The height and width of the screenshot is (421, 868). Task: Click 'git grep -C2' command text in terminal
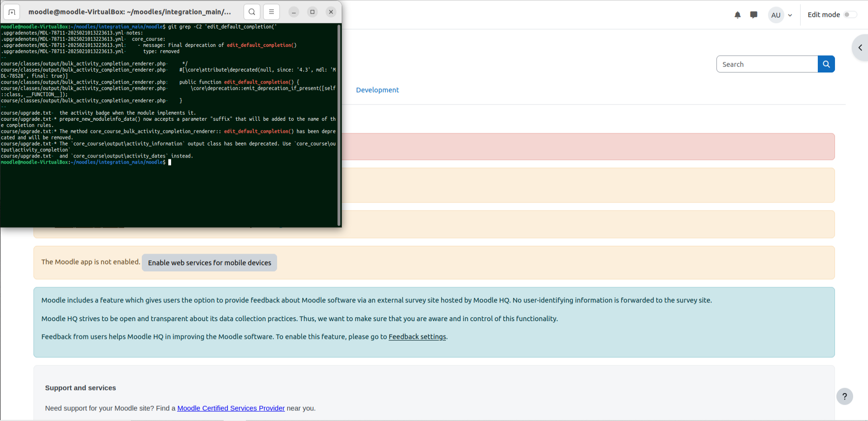185,27
